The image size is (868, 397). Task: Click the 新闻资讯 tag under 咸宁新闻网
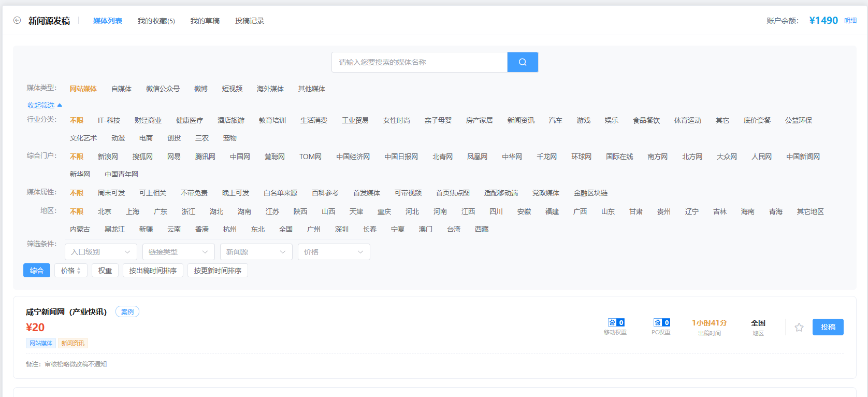coord(73,343)
